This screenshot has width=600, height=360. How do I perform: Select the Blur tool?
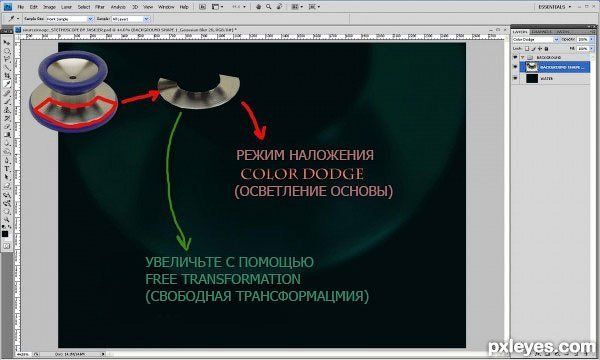pos(7,143)
